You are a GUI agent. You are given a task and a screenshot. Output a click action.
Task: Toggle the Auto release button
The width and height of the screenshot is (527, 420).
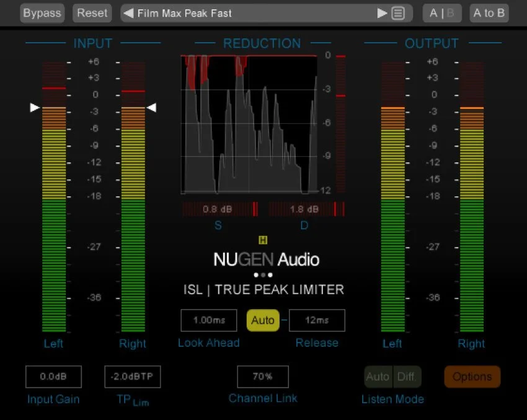point(263,320)
